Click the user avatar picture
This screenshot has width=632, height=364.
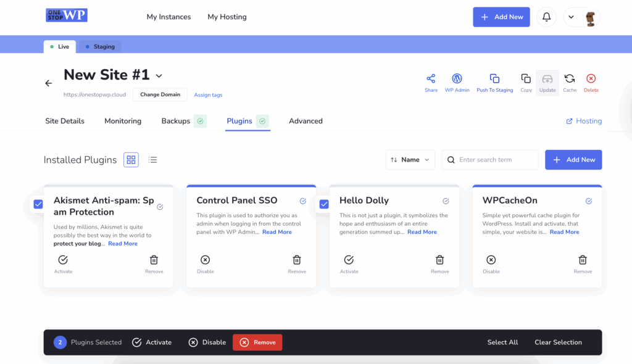point(591,17)
